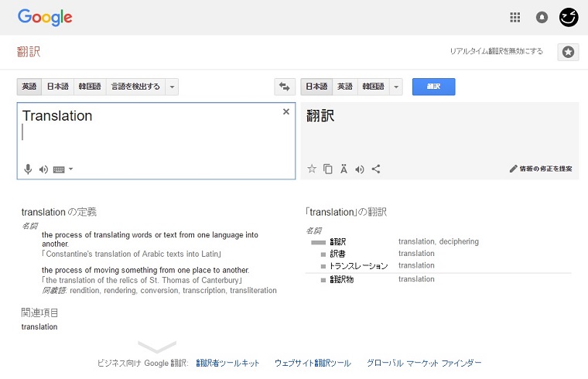588x379 pixels.
Task: Click the Google logo
Action: click(45, 17)
